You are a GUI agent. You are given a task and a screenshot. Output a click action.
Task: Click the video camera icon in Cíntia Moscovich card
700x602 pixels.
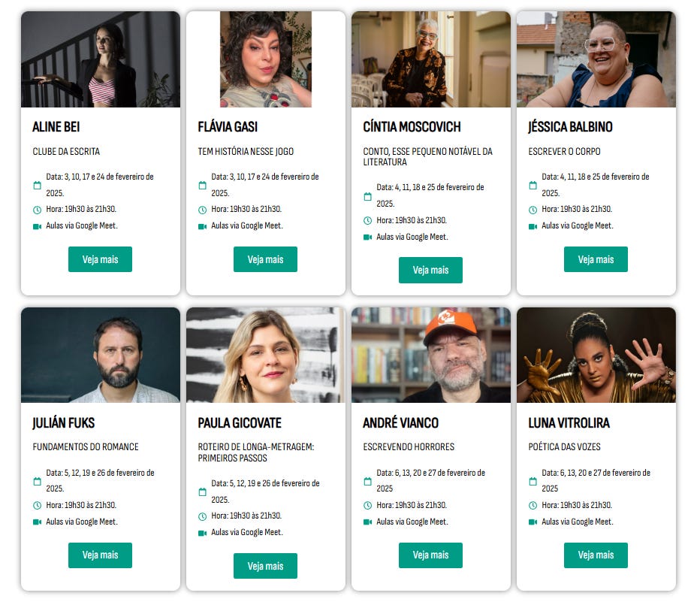pyautogui.click(x=367, y=237)
